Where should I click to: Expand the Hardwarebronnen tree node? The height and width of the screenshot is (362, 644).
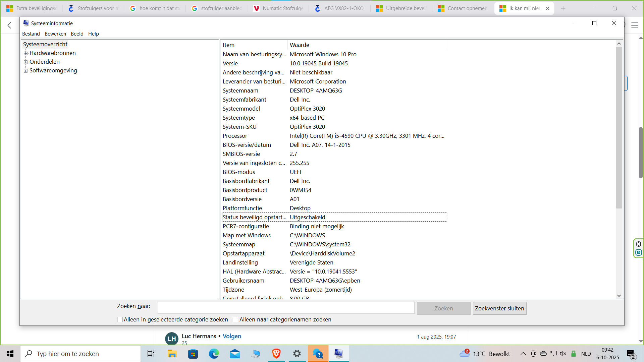25,53
